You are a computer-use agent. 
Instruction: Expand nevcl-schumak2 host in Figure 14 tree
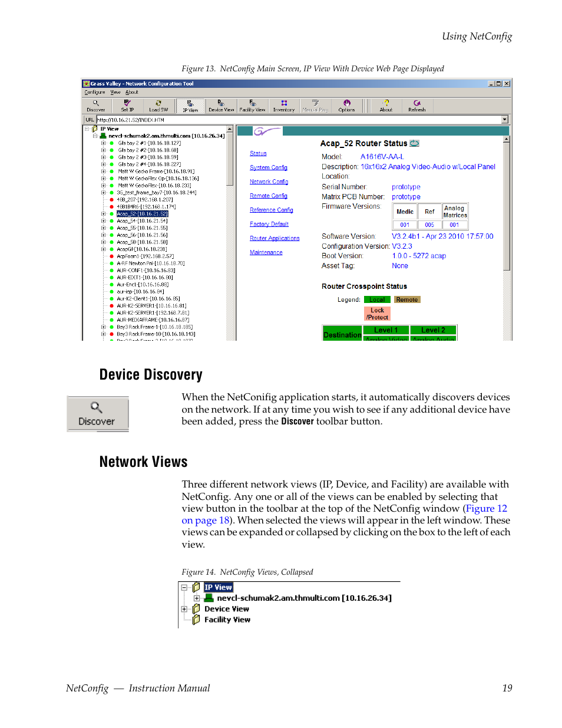pyautogui.click(x=197, y=598)
